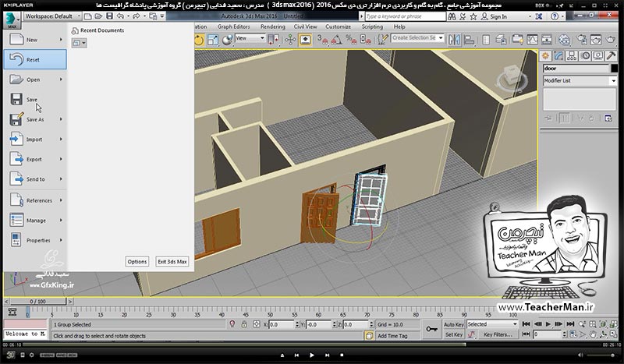This screenshot has height=364, width=624.
Task: Toggle the Keyboard Shortcut Override icon
Action: click(305, 40)
